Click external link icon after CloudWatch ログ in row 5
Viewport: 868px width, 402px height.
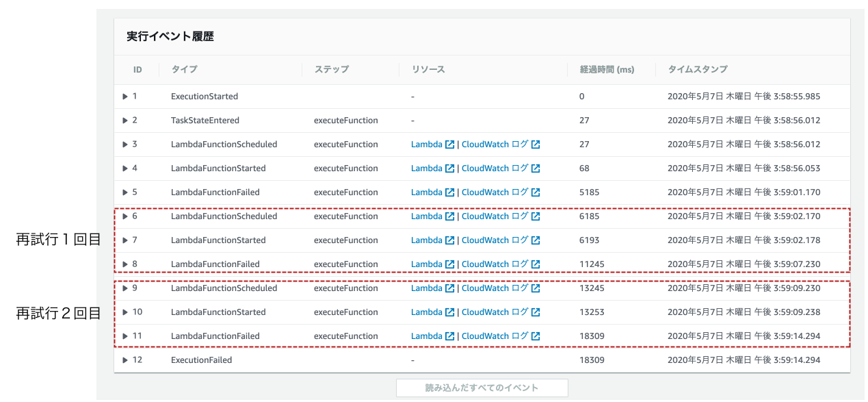536,192
